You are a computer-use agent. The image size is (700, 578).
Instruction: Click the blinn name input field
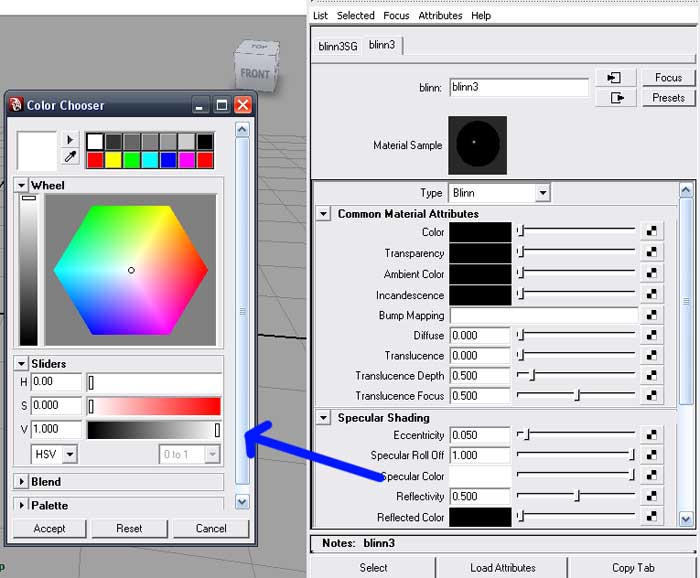(519, 87)
